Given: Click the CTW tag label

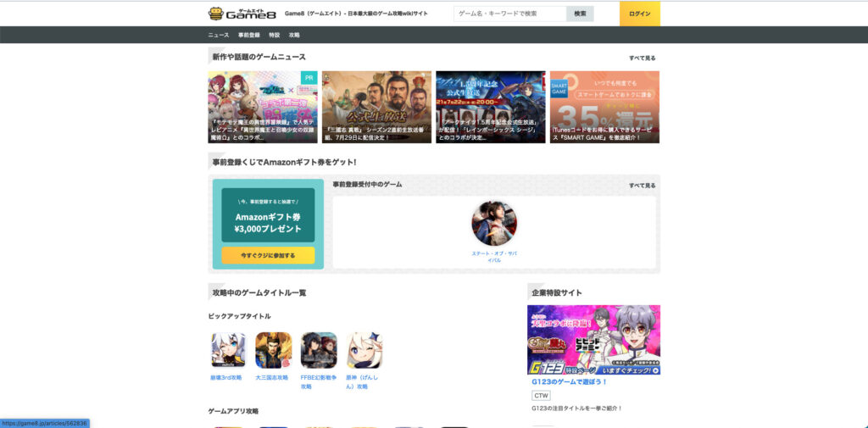Looking at the screenshot, I should (541, 396).
